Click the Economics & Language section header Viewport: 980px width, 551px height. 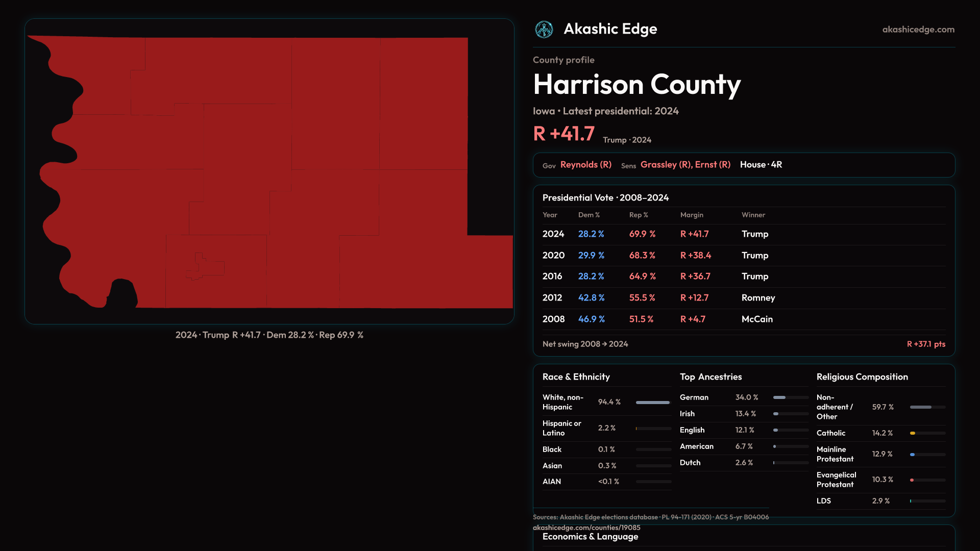(x=590, y=537)
